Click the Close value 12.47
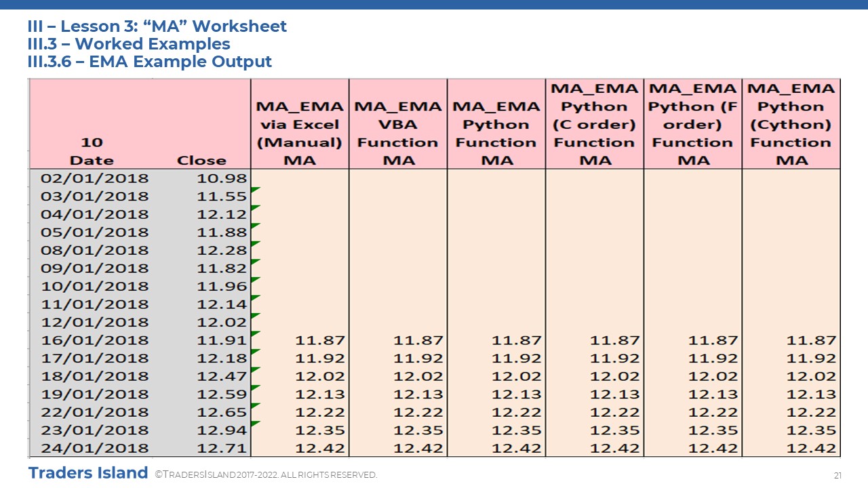This screenshot has height=488, width=868. point(222,376)
